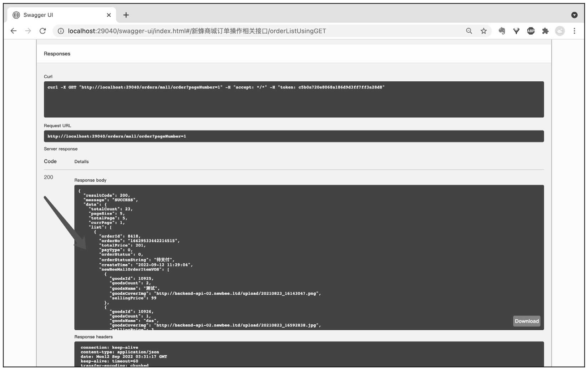Open a new tab with the plus button

click(x=126, y=15)
